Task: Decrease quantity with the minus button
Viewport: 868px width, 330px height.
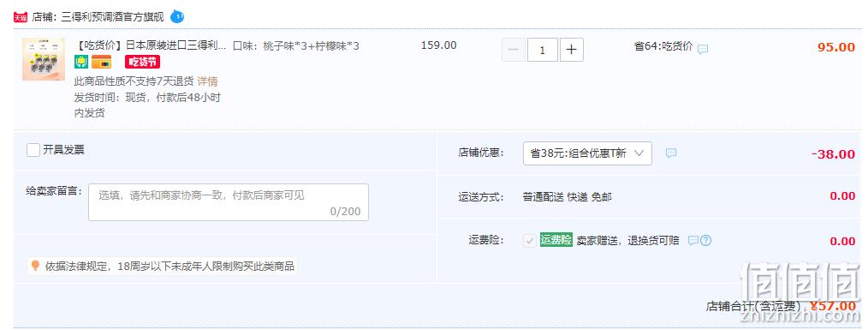Action: click(513, 50)
